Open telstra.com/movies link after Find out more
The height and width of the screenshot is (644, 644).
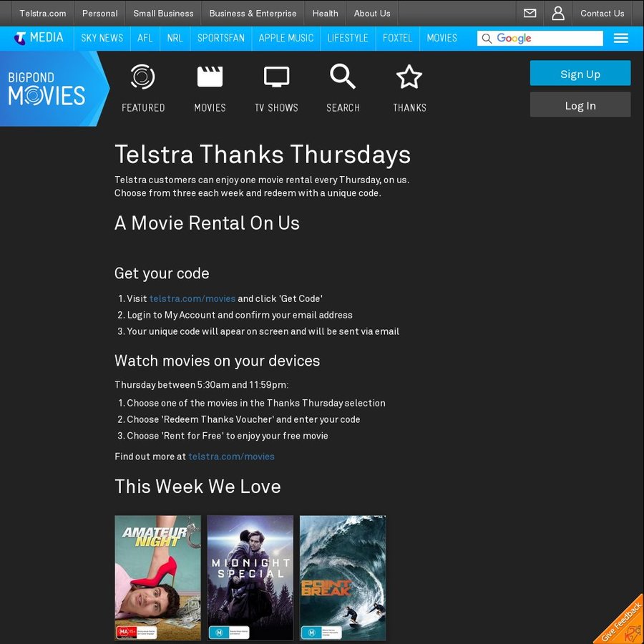pos(231,457)
